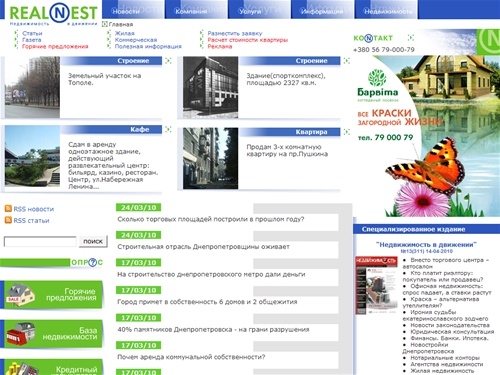
Task: Click the red building icon on База недвижимости
Action: (21, 333)
